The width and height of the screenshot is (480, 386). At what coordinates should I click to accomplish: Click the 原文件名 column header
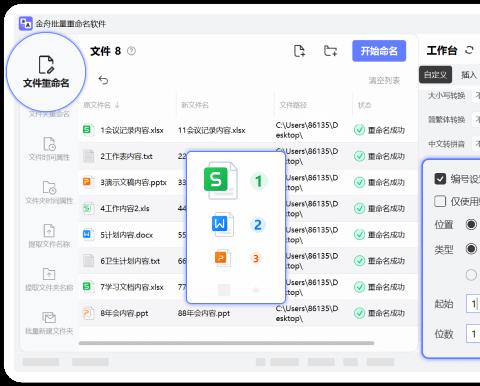tap(97, 105)
